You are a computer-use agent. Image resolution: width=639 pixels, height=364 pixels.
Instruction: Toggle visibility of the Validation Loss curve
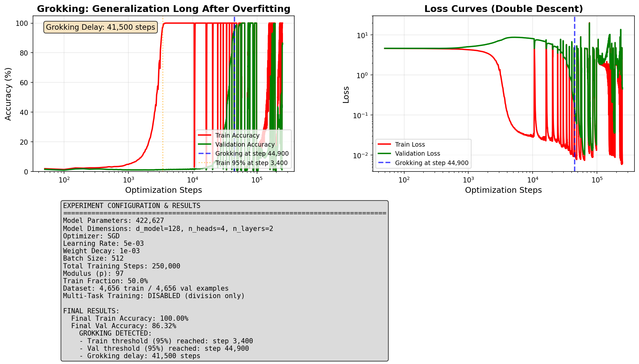(x=417, y=153)
